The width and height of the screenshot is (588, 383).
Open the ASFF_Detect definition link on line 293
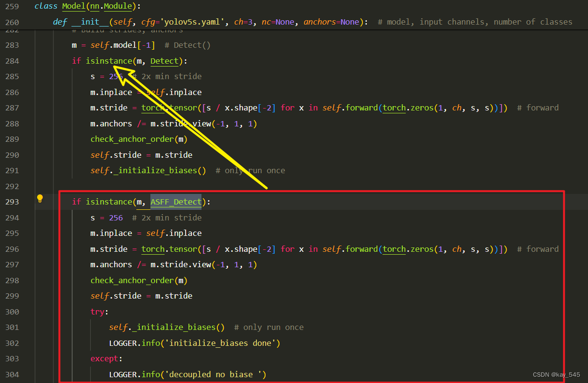pyautogui.click(x=175, y=202)
